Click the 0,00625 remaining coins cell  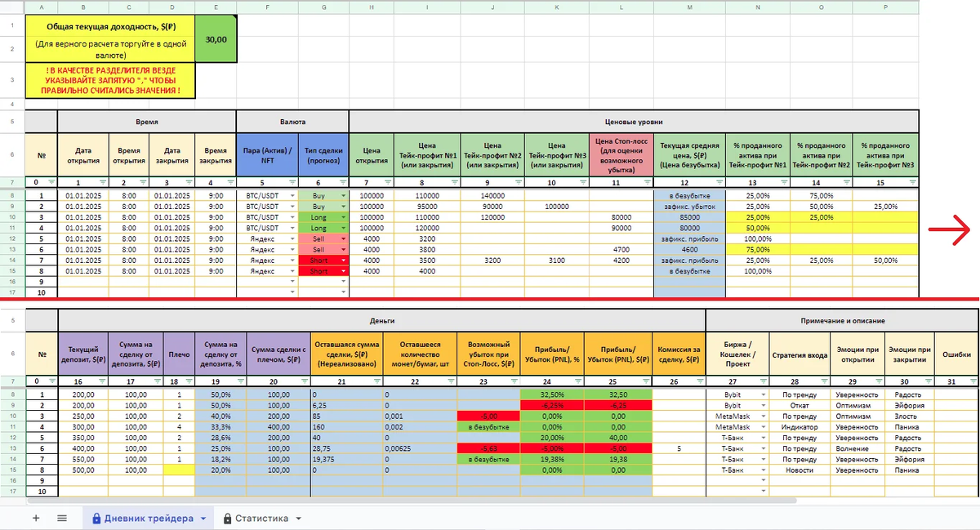pos(419,448)
